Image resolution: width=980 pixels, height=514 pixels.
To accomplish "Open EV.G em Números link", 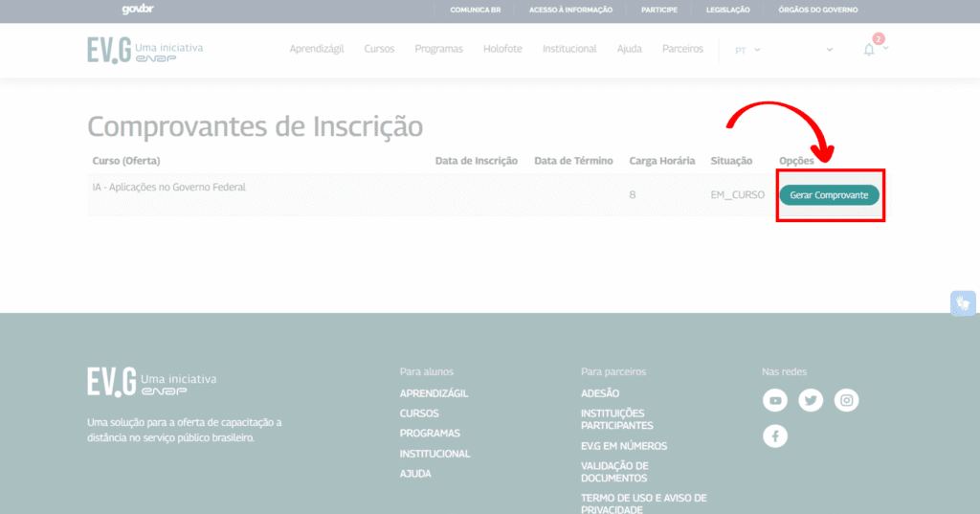I will 624,446.
